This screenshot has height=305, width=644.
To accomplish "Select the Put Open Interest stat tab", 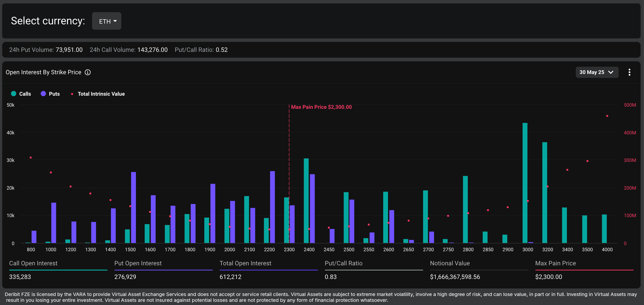I will 138,263.
